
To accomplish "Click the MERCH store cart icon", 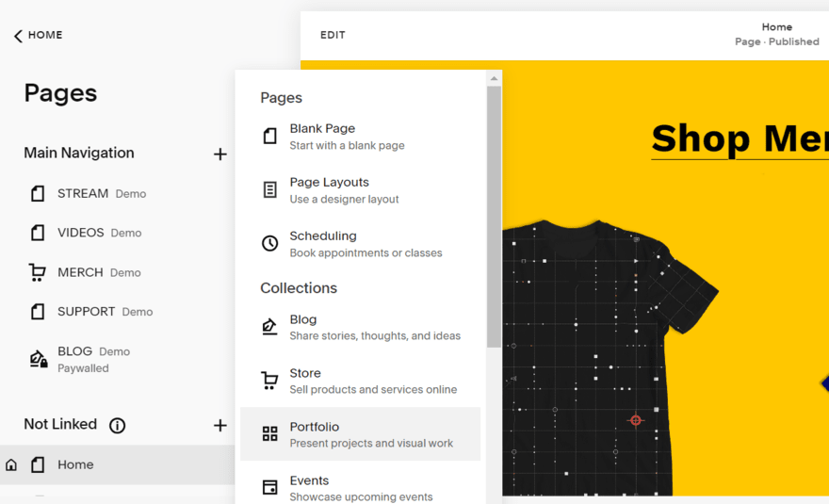I will (37, 272).
